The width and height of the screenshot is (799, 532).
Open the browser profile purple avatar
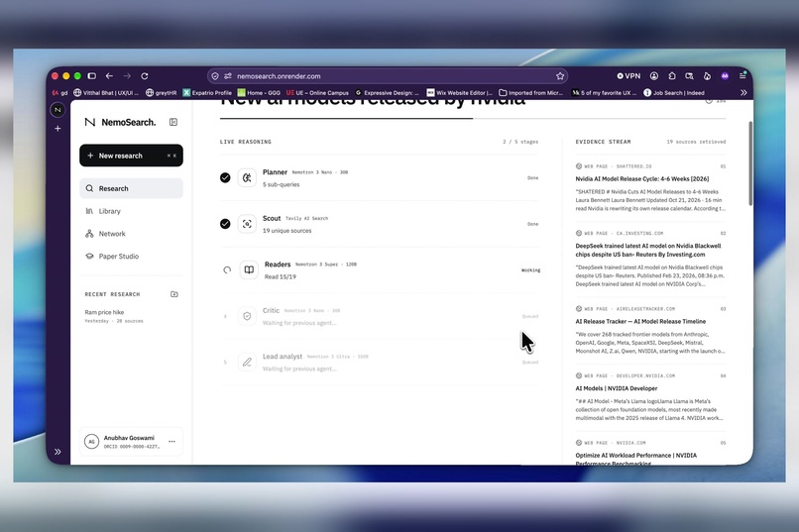pos(725,76)
